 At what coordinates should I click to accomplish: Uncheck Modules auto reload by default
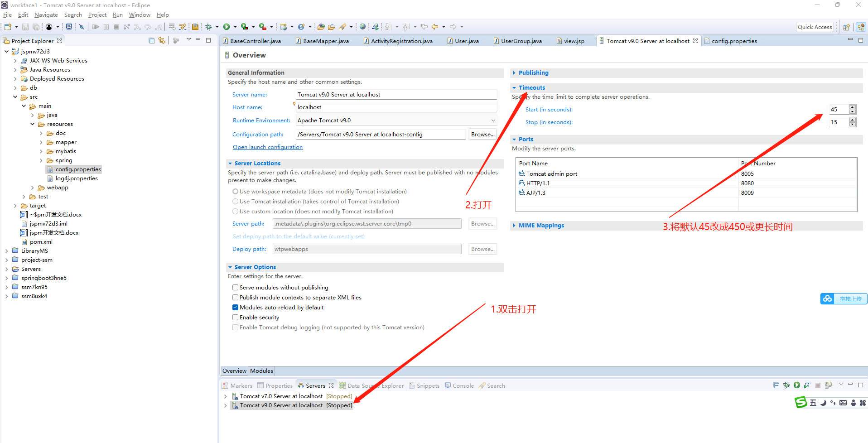[x=235, y=308]
